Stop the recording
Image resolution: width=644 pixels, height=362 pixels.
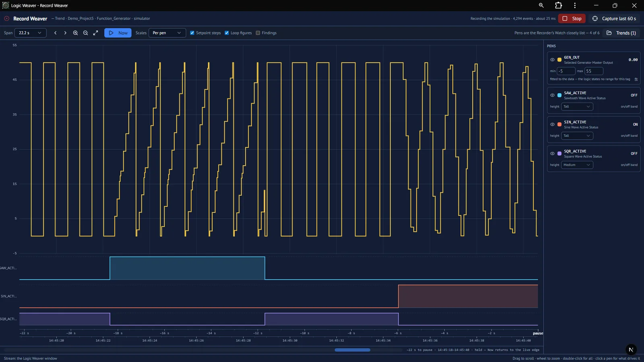(572, 19)
